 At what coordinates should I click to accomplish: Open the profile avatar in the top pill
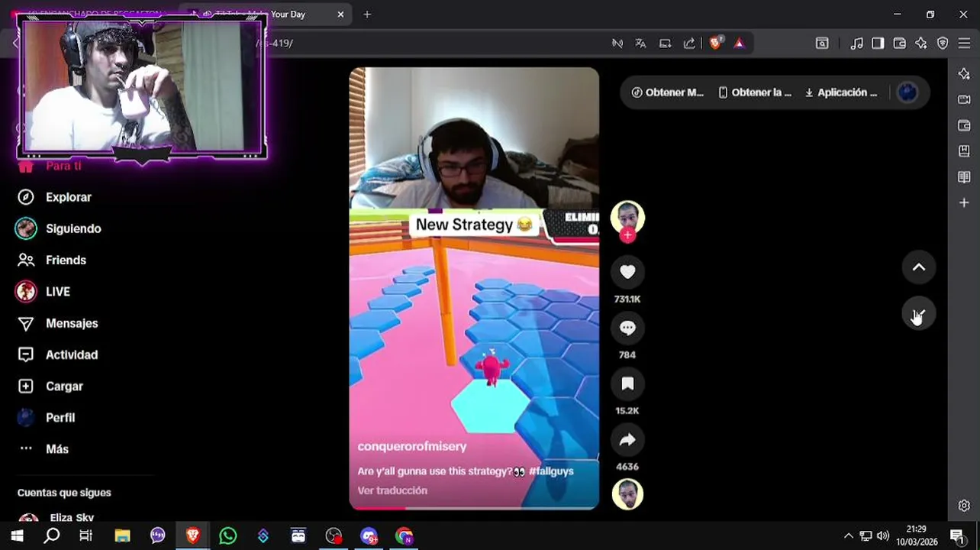click(x=907, y=92)
